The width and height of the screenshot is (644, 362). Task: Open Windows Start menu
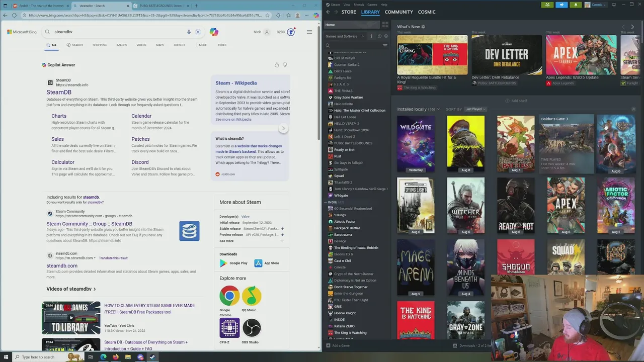tap(7, 357)
